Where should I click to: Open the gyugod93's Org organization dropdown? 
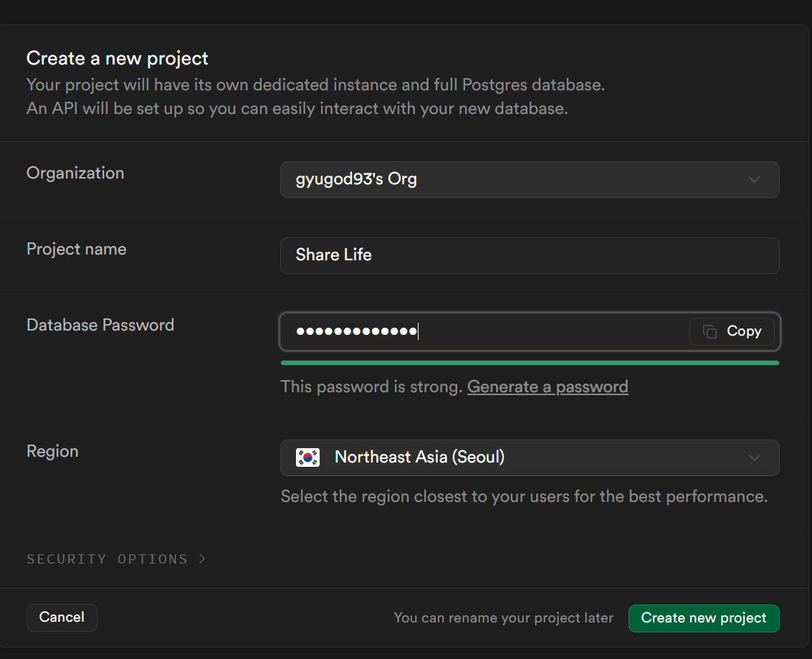529,179
